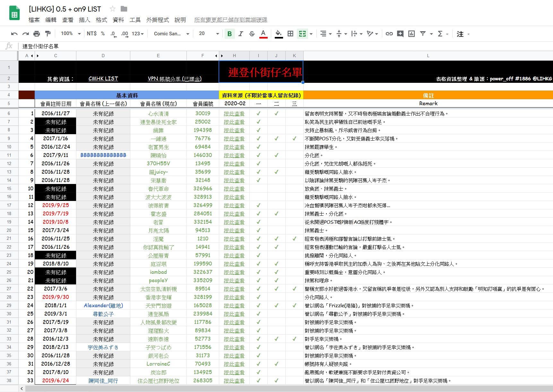Open the 查看 menu

pyautogui.click(x=68, y=20)
